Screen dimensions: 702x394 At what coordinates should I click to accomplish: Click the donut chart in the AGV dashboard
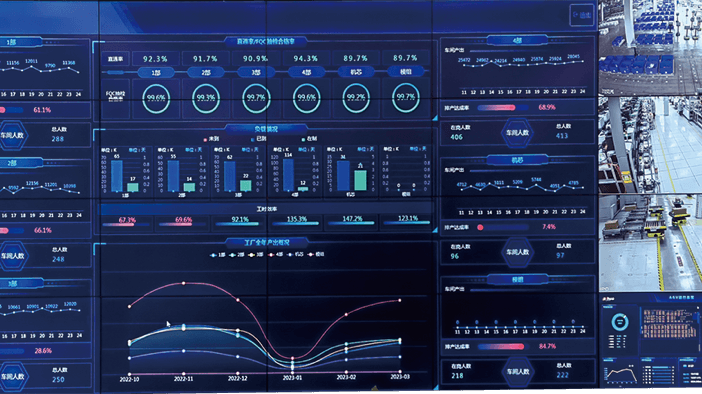[620, 321]
